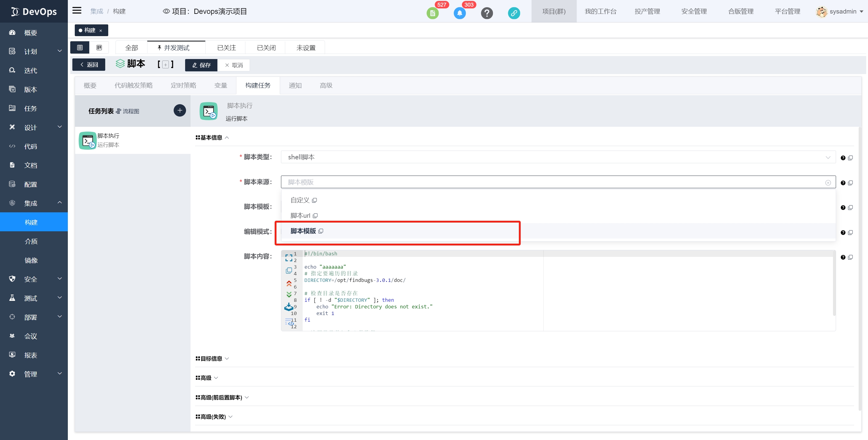868x440 pixels.
Task: Expand the 高级(前后置脚本) section
Action: [222, 397]
